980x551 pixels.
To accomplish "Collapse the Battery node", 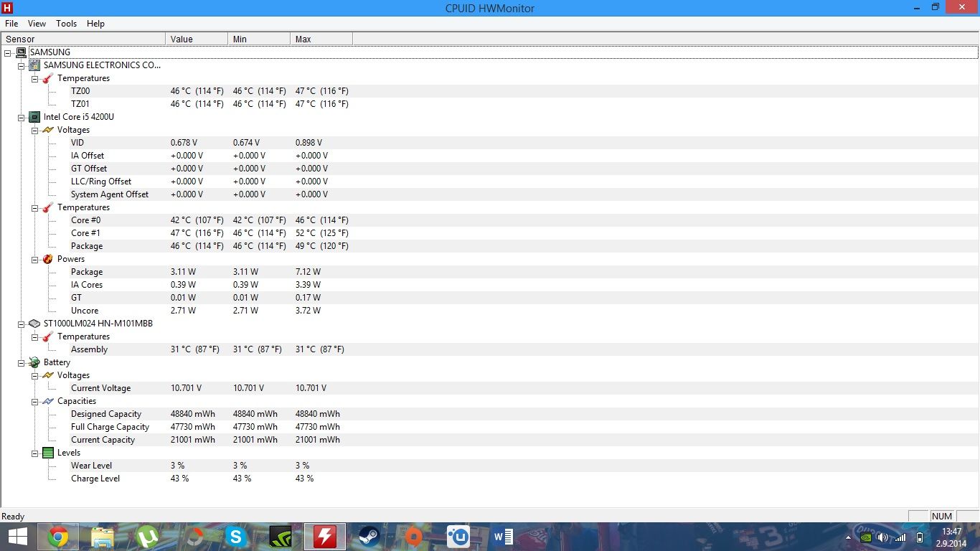I will tap(22, 362).
